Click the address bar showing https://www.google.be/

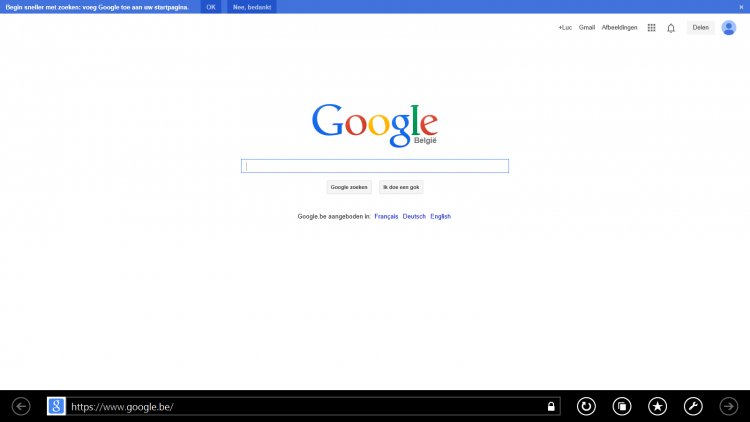(306, 407)
